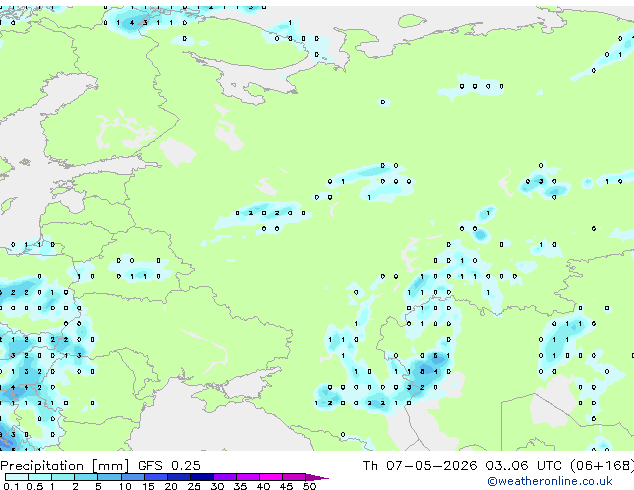Click the '50' legend scale label
The height and width of the screenshot is (490, 634).
(309, 486)
